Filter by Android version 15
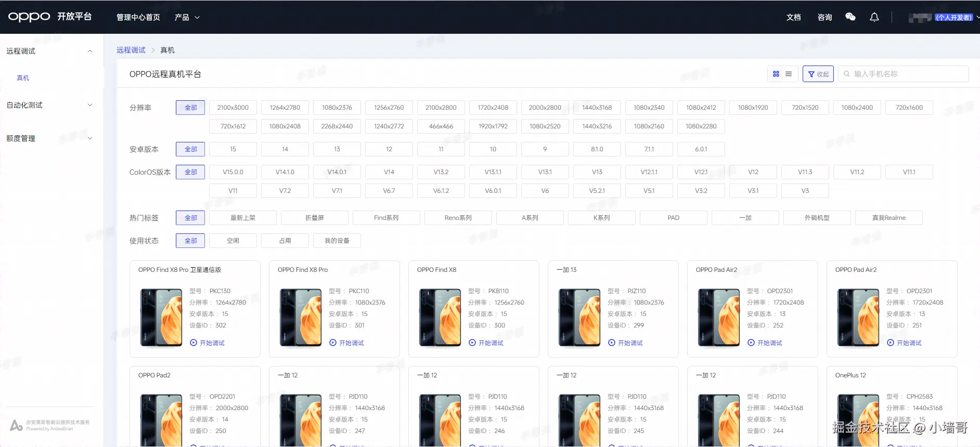Viewport: 980px width, 447px height. [x=233, y=149]
